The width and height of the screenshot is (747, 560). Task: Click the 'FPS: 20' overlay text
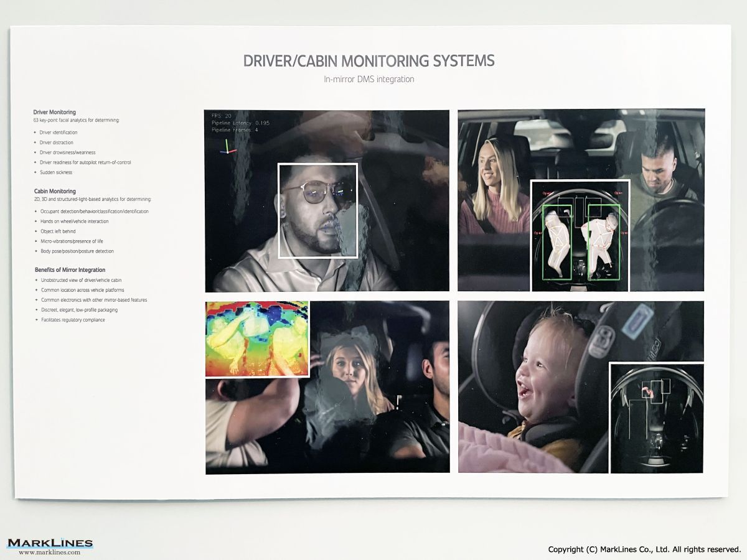tap(222, 116)
